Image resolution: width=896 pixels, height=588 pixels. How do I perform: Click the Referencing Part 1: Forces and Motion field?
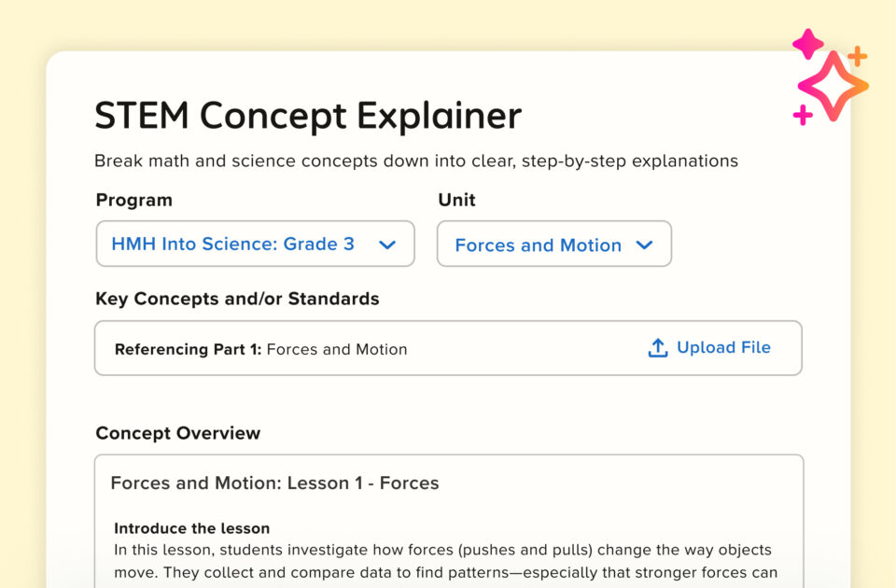click(x=261, y=349)
